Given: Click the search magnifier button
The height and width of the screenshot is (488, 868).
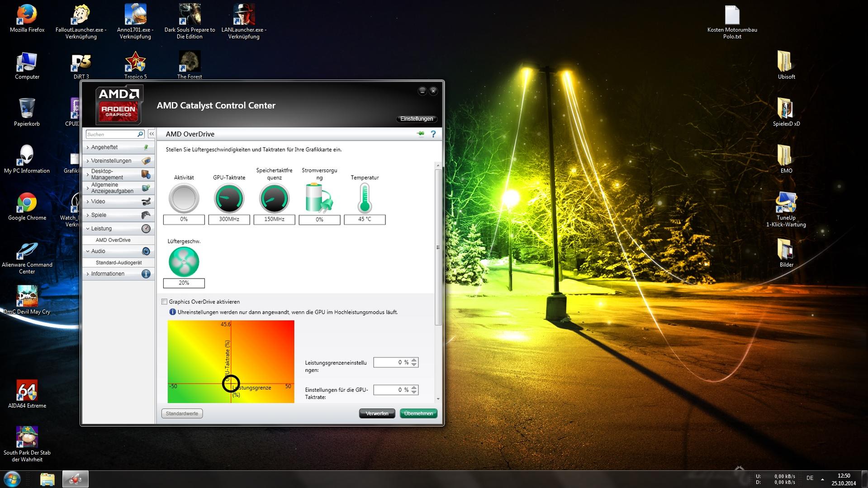Looking at the screenshot, I should pyautogui.click(x=140, y=134).
